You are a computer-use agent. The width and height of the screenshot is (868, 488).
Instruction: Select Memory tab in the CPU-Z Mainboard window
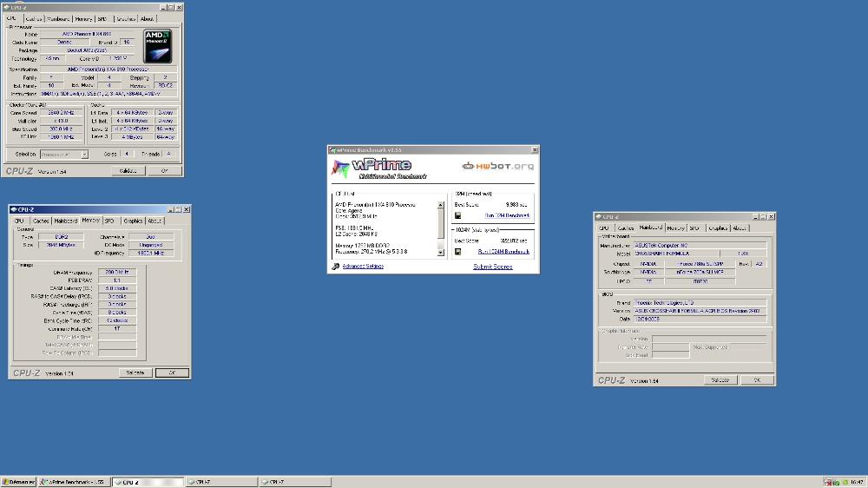coord(676,228)
